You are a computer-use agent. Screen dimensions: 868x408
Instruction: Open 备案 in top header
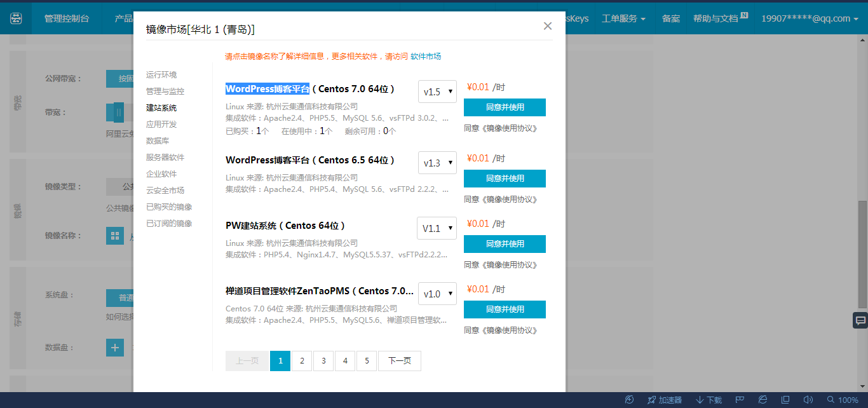click(x=671, y=18)
